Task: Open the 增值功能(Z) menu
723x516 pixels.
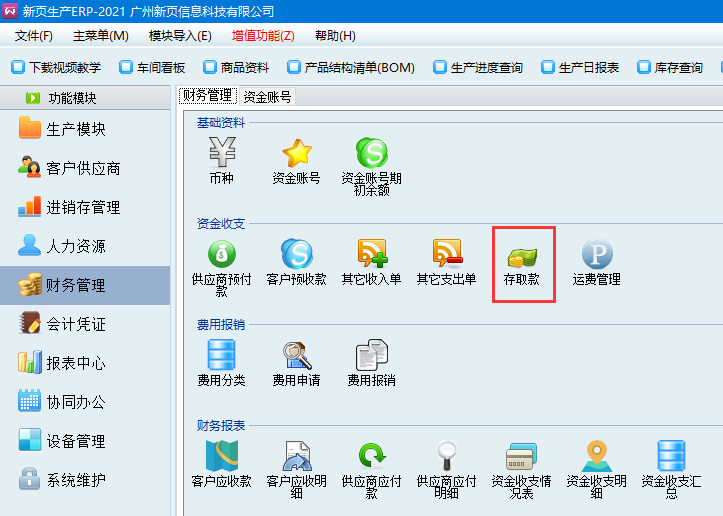Action: tap(263, 35)
